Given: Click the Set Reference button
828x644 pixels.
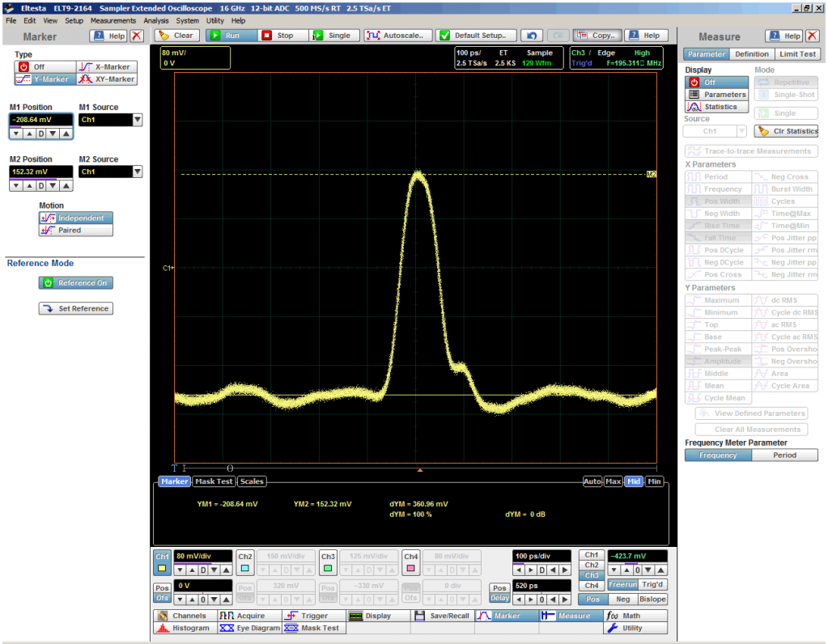Looking at the screenshot, I should pyautogui.click(x=75, y=309).
